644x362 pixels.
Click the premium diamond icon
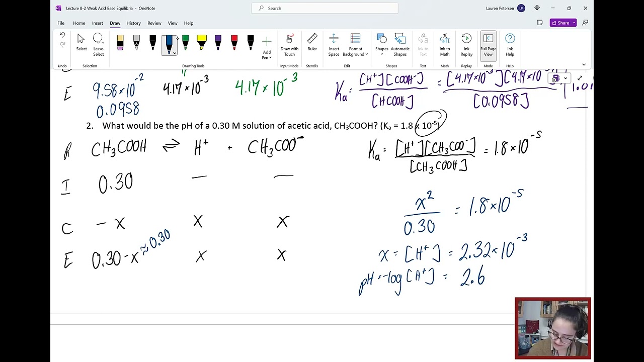[x=537, y=8]
